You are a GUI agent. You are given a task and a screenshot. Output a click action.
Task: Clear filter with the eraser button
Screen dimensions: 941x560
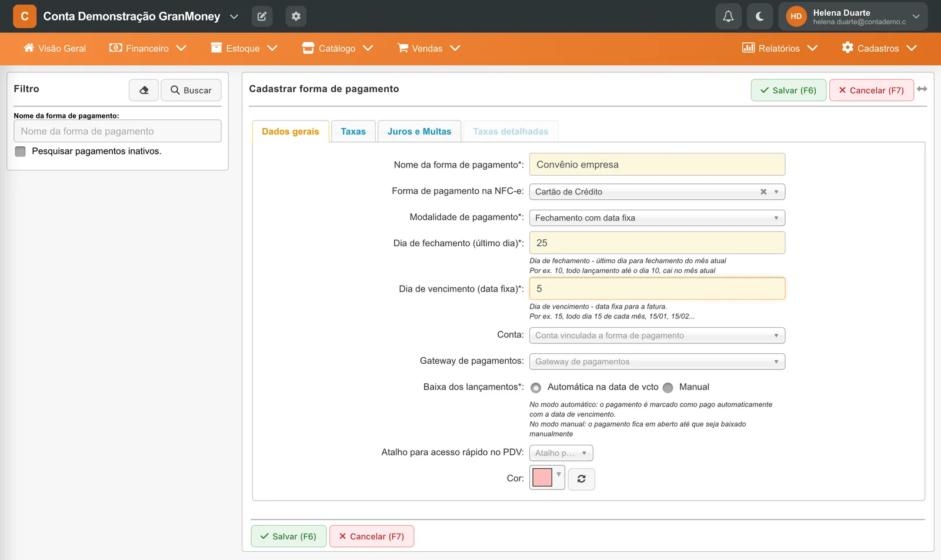pos(144,90)
